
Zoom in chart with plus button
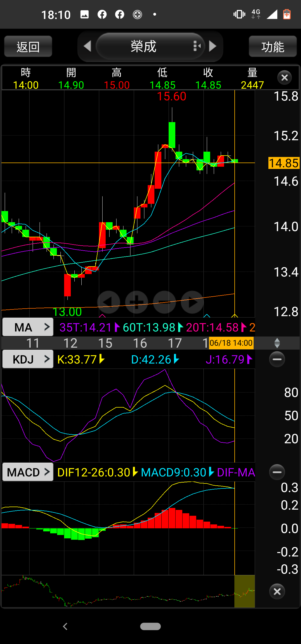(137, 302)
